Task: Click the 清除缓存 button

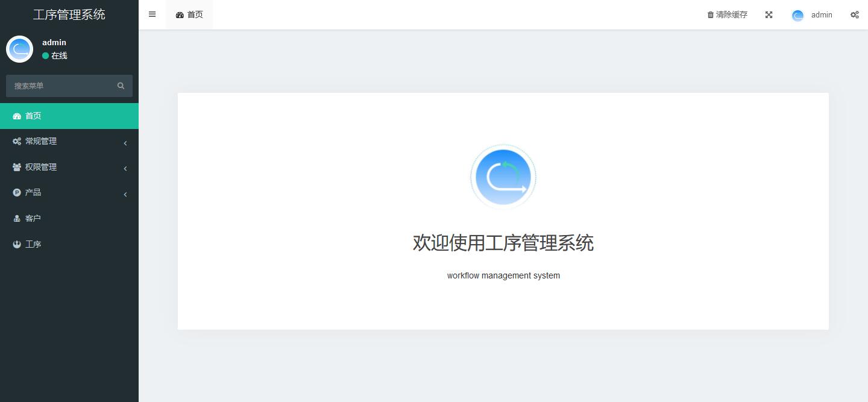Action: [727, 15]
